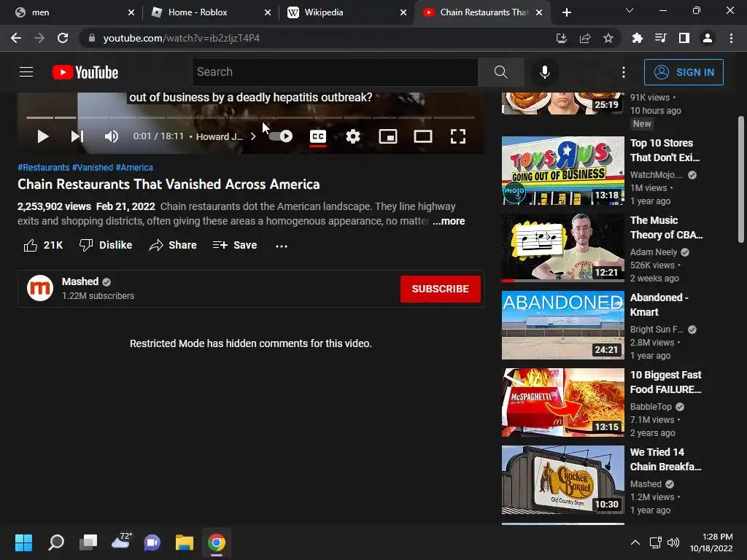Toggle closed captions CC button
Image resolution: width=747 pixels, height=560 pixels.
318,136
